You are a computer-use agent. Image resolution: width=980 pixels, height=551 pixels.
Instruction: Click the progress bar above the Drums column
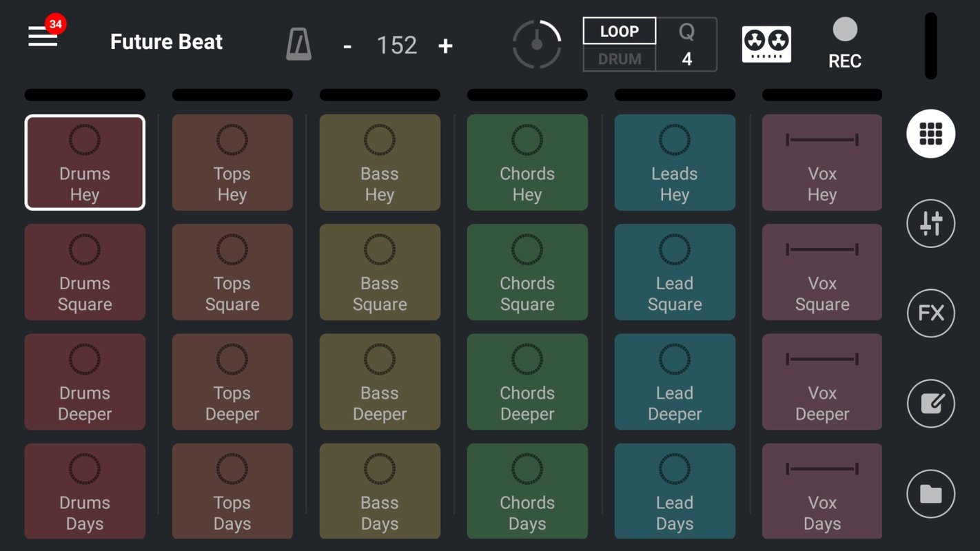click(85, 94)
